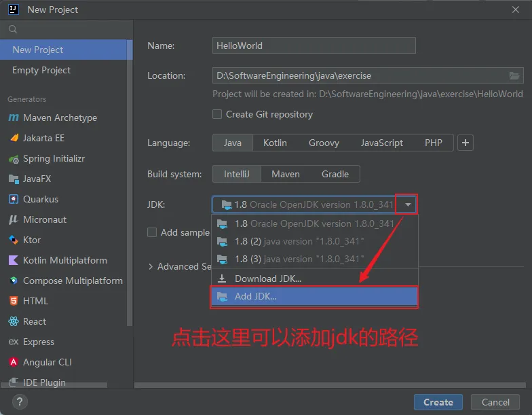Select Kotlin as the language

coord(275,143)
